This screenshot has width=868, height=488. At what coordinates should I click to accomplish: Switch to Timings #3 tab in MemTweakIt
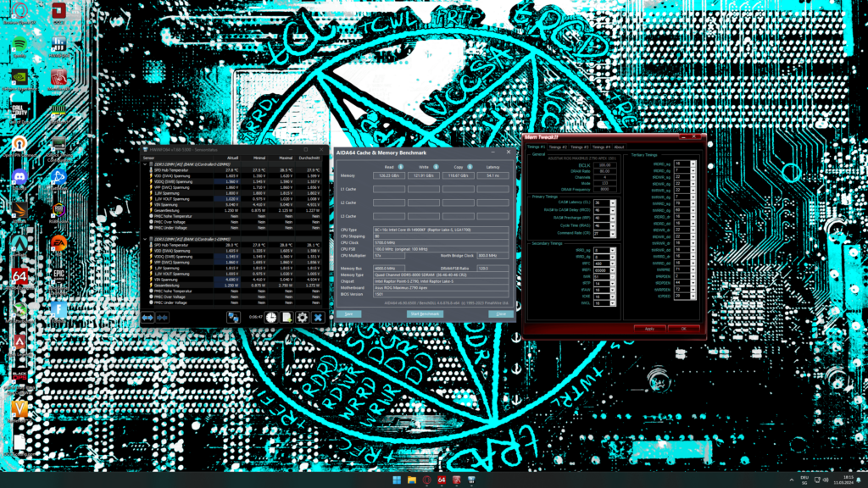[x=579, y=147]
